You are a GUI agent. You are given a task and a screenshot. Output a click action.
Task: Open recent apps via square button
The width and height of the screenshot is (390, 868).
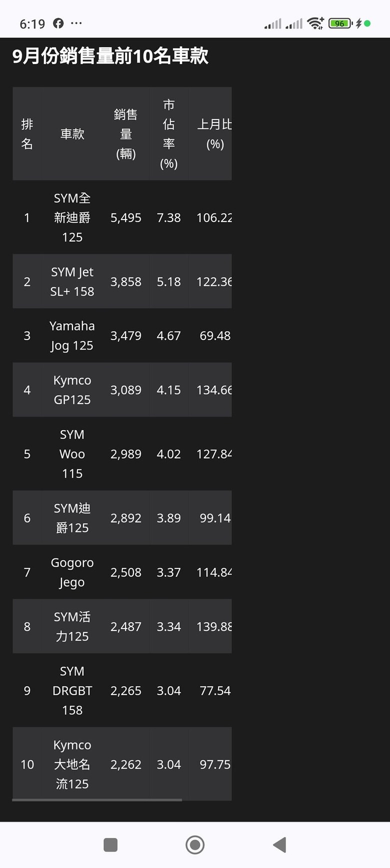click(x=110, y=845)
